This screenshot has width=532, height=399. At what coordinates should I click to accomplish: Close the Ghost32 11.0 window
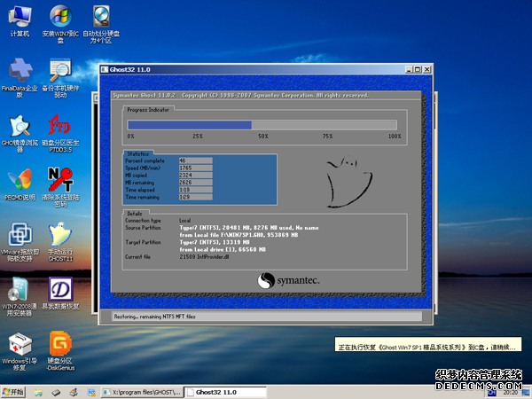[426, 69]
